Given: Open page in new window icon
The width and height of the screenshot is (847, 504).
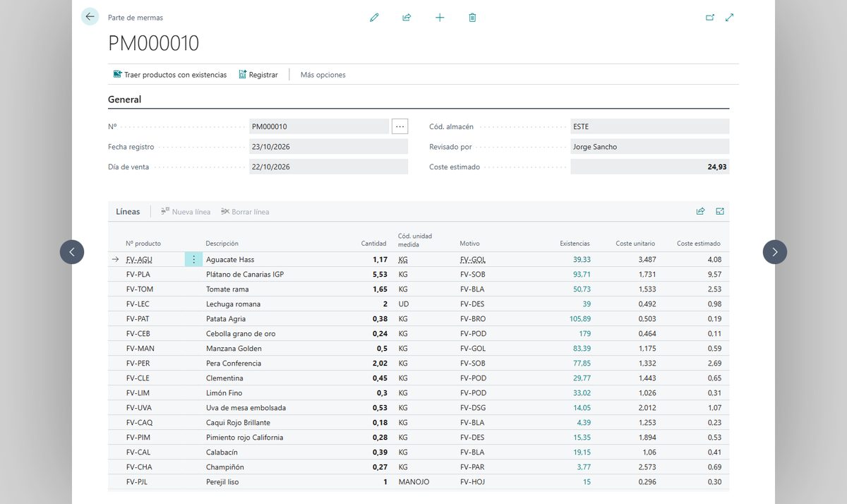Looking at the screenshot, I should [710, 18].
